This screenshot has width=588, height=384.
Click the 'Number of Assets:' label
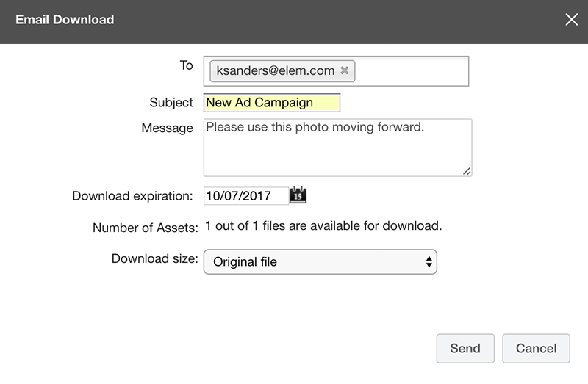coord(145,228)
